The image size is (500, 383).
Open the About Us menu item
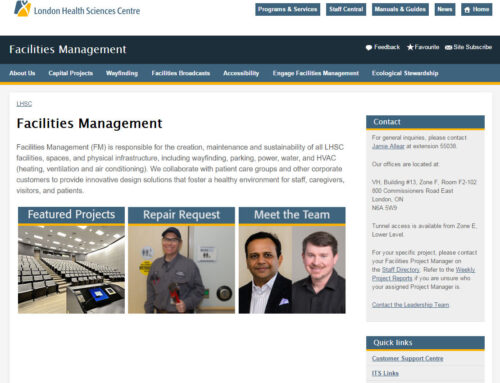(x=22, y=73)
